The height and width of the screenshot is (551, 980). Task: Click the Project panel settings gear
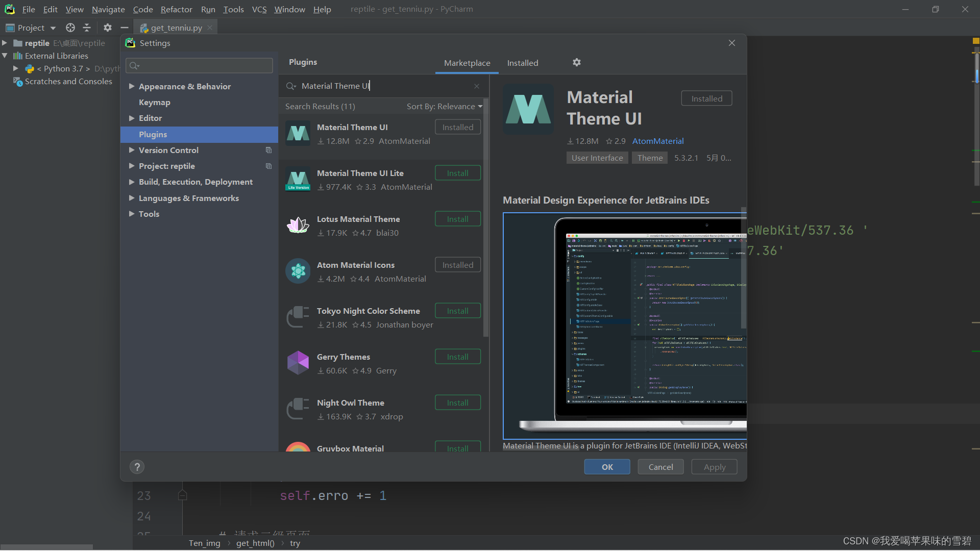click(x=107, y=28)
